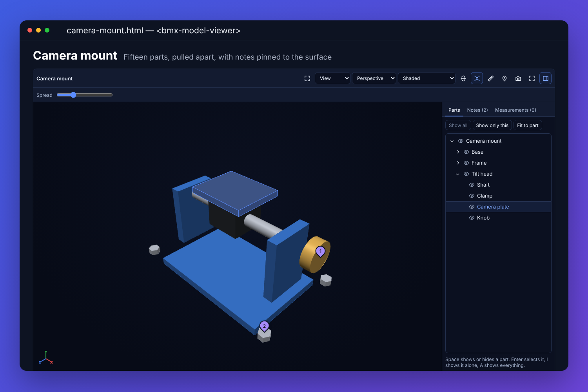This screenshot has height=392, width=588.
Task: Toggle visibility of the Knob part
Action: click(472, 218)
